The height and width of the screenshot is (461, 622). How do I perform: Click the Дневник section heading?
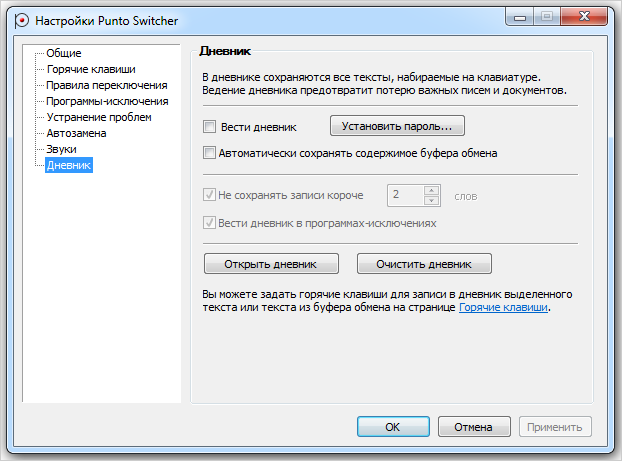point(225,51)
